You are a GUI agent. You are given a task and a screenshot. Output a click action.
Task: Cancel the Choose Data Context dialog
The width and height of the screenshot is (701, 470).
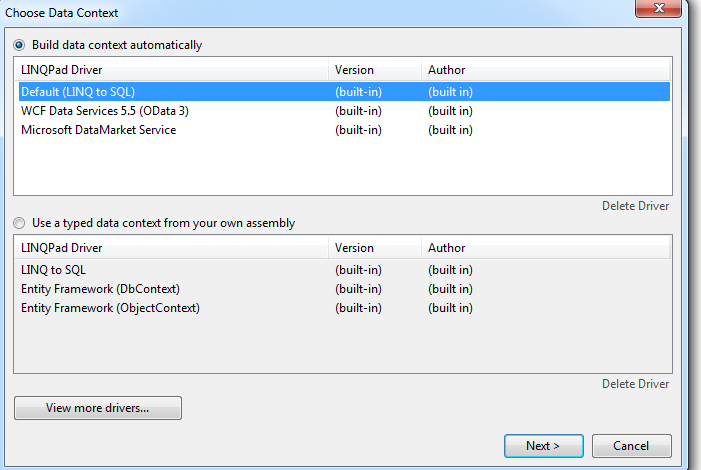(x=631, y=446)
